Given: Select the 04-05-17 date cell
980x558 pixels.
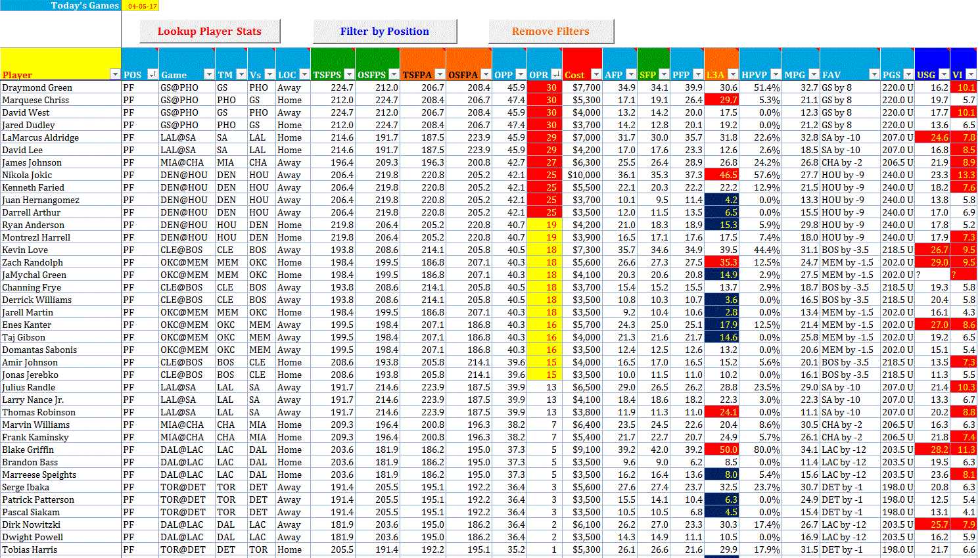Looking at the screenshot, I should [x=141, y=5].
